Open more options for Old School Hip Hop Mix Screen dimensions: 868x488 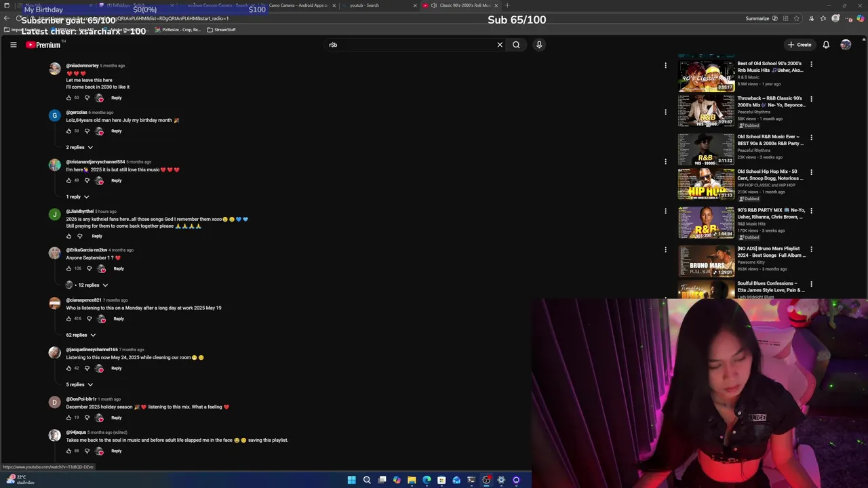tap(811, 172)
